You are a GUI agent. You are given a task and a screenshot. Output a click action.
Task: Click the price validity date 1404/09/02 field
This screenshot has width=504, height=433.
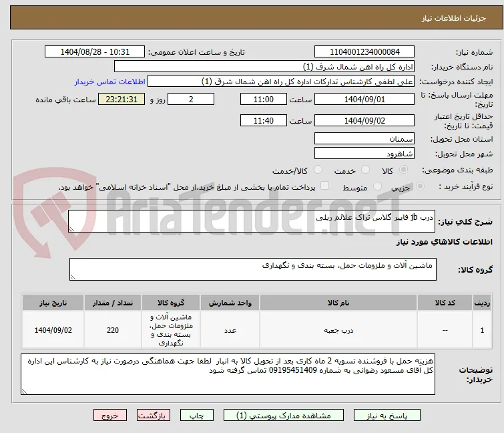pyautogui.click(x=364, y=120)
